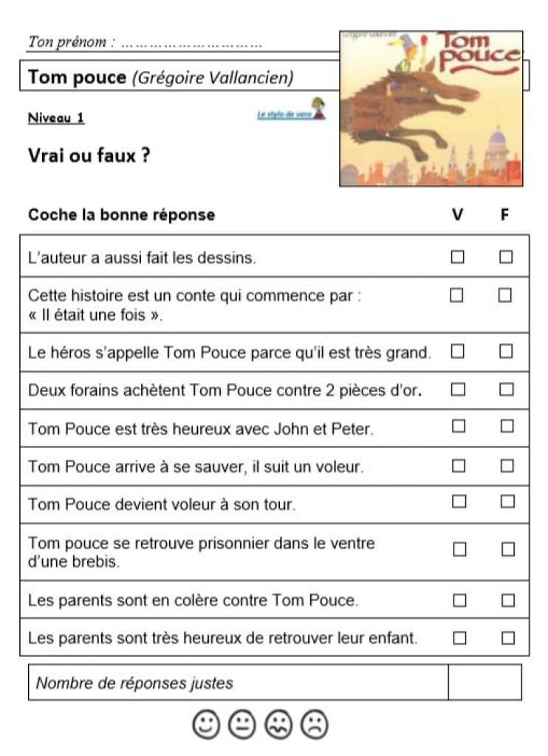The height and width of the screenshot is (756, 548).
Task: Click the "Ton prénom" dotted name field
Action: click(192, 43)
